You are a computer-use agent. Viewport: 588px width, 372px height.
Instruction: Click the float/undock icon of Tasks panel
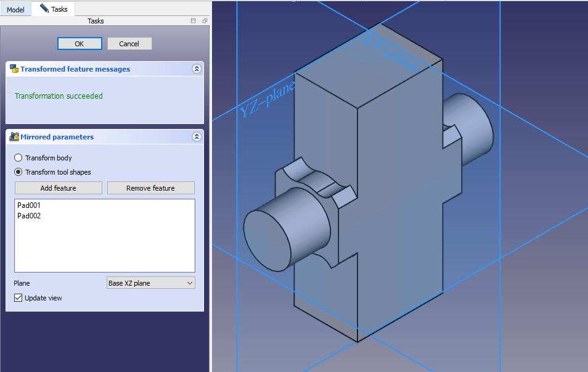point(204,21)
